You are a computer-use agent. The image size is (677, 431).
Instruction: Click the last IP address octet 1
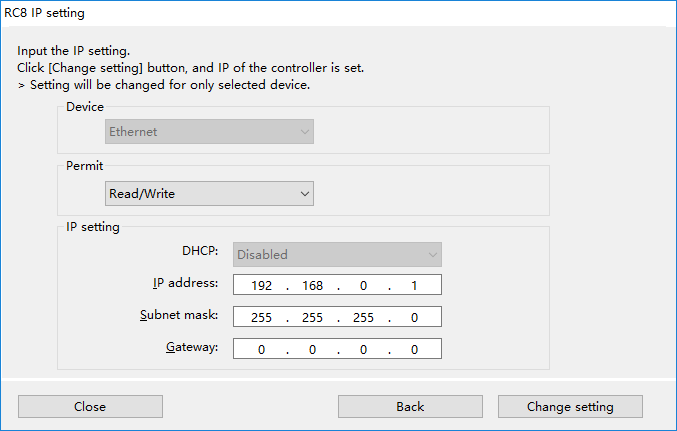(414, 285)
